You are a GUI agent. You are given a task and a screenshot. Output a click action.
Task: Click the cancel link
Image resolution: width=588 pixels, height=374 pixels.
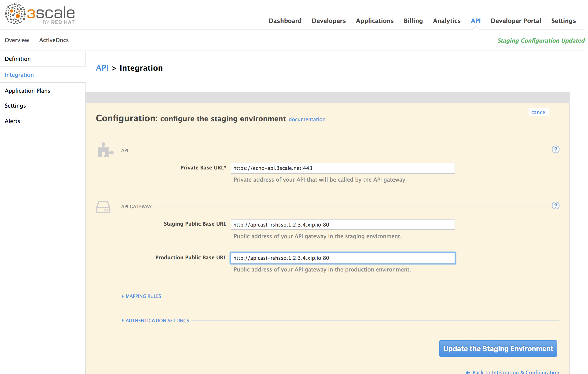coord(538,112)
